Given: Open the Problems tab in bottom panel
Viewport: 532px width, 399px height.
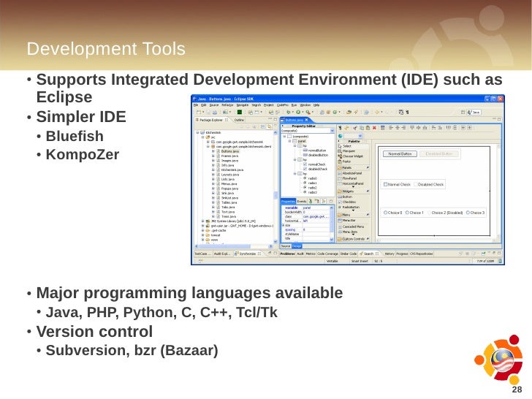Looking at the screenshot, I should coord(288,254).
